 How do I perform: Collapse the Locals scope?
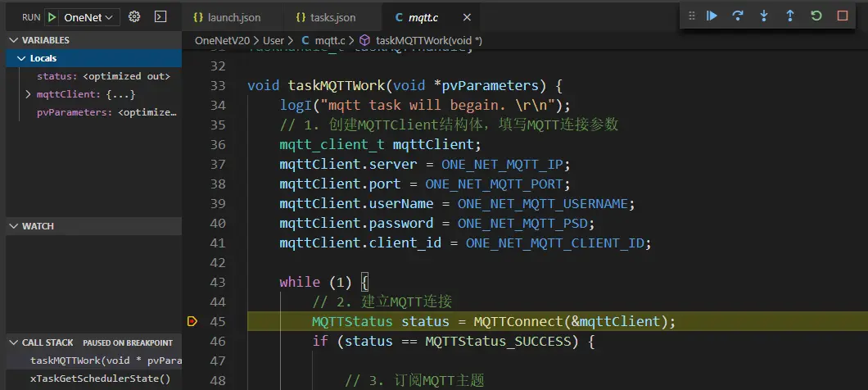tap(21, 58)
